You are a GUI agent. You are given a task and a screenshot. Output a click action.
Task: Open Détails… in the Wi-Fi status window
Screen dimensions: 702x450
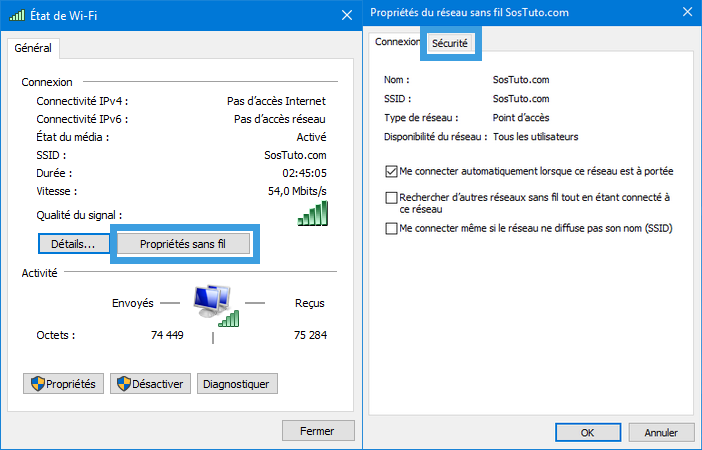pos(73,244)
